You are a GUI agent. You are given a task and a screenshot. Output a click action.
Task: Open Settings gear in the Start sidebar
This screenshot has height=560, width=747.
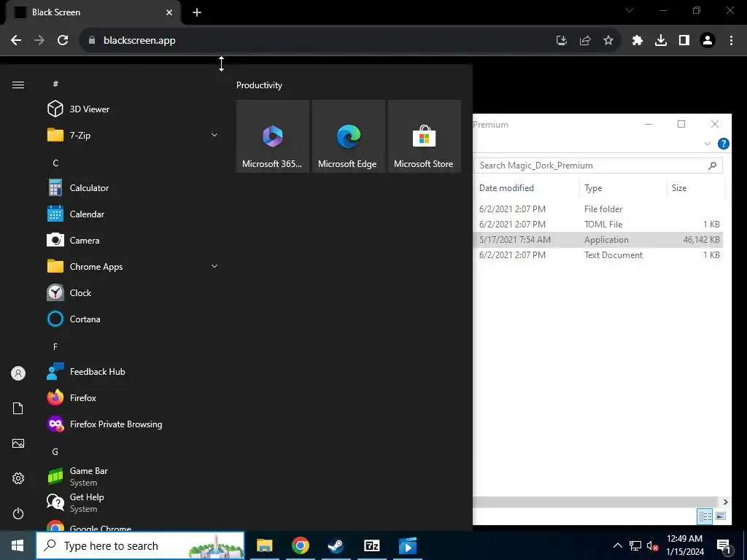(18, 478)
